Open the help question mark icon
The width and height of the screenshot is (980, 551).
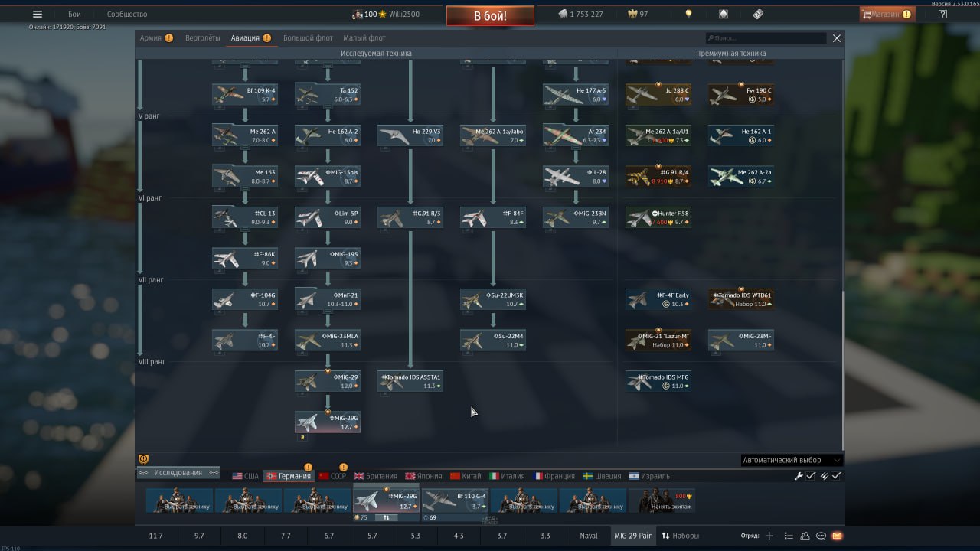[x=942, y=14]
